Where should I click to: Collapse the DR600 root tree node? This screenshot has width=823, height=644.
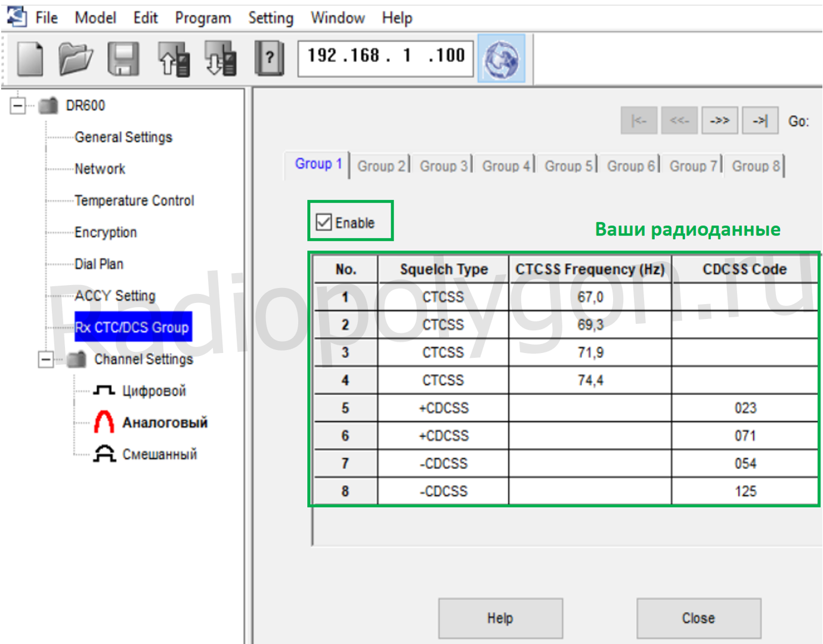point(18,106)
